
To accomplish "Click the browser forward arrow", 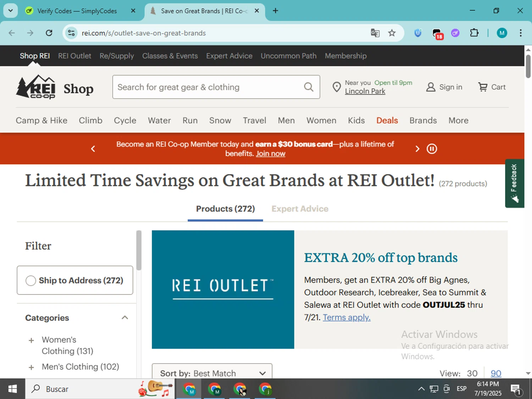I will point(30,33).
